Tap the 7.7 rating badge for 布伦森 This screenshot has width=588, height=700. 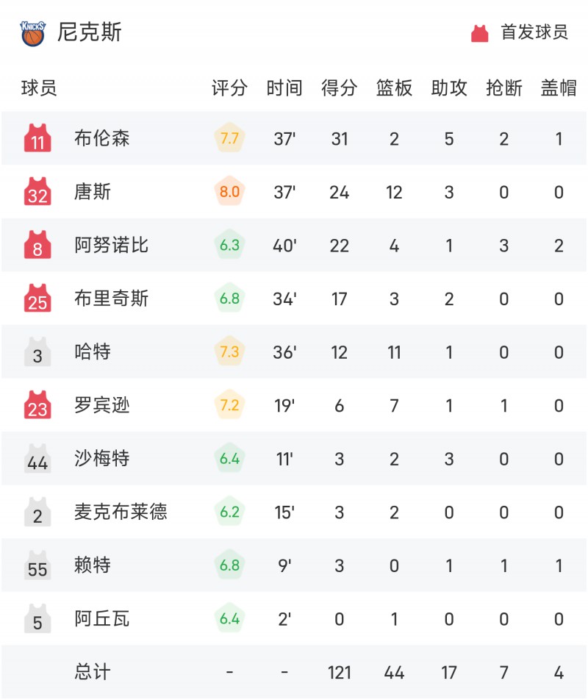tap(230, 138)
